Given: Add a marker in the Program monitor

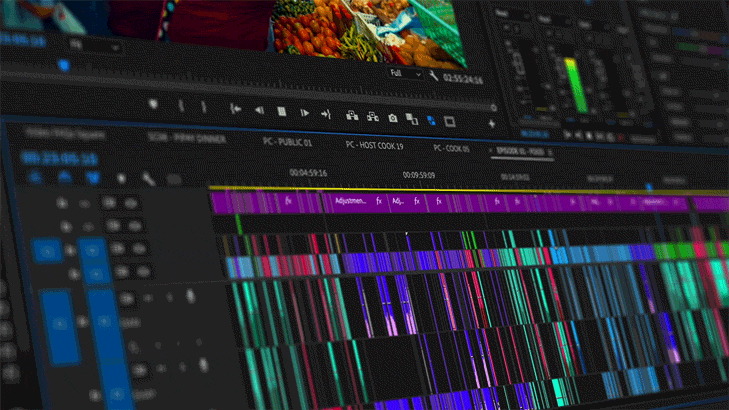Looking at the screenshot, I should tap(153, 104).
